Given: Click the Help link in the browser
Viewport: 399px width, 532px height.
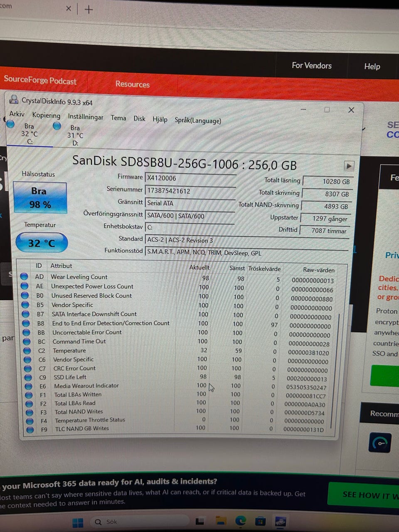Looking at the screenshot, I should click(372, 66).
